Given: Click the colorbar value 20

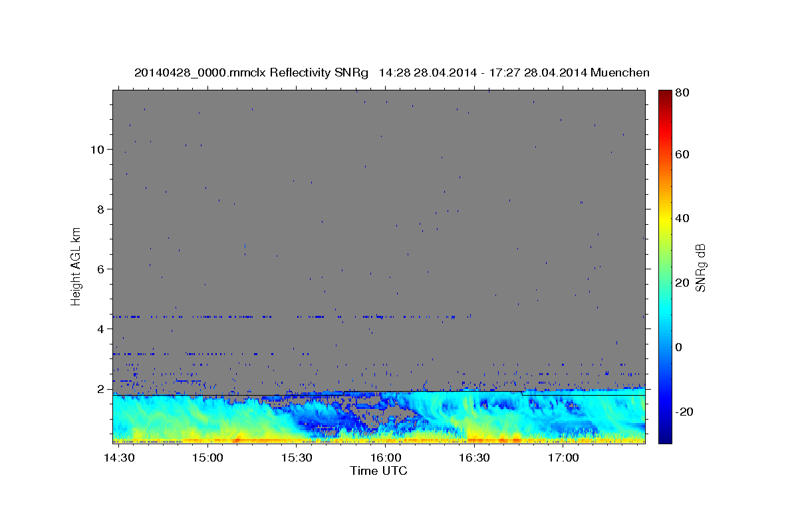Looking at the screenshot, I should (x=682, y=283).
